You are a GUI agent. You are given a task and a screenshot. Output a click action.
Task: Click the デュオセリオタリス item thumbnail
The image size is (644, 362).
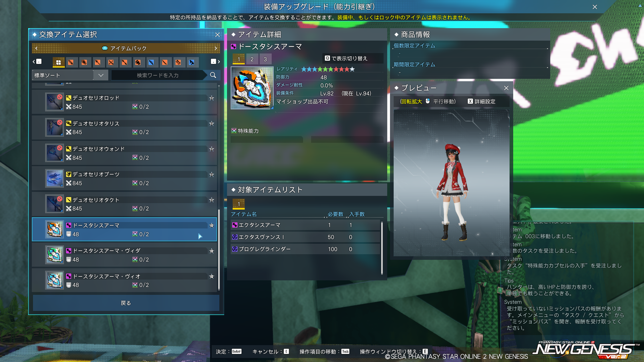coord(54,128)
